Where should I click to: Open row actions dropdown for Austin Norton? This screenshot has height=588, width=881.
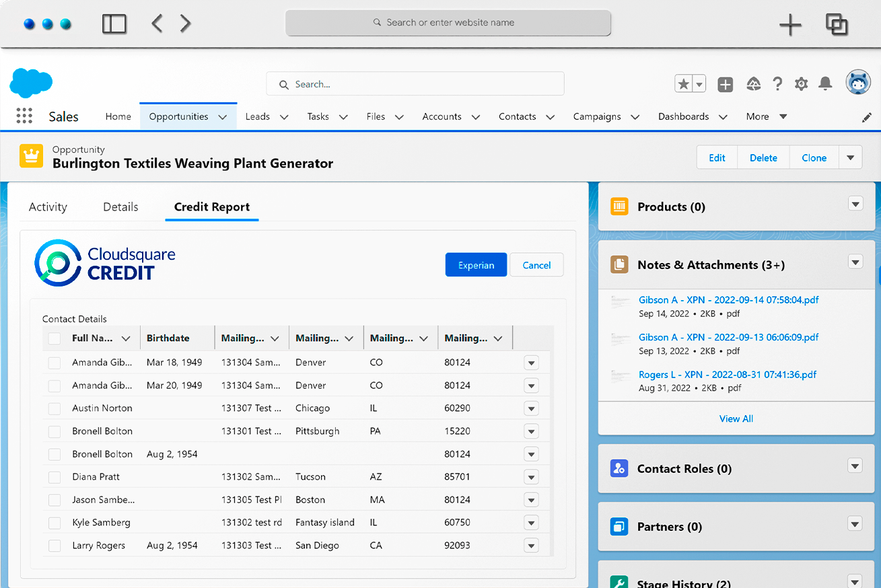pyautogui.click(x=531, y=408)
